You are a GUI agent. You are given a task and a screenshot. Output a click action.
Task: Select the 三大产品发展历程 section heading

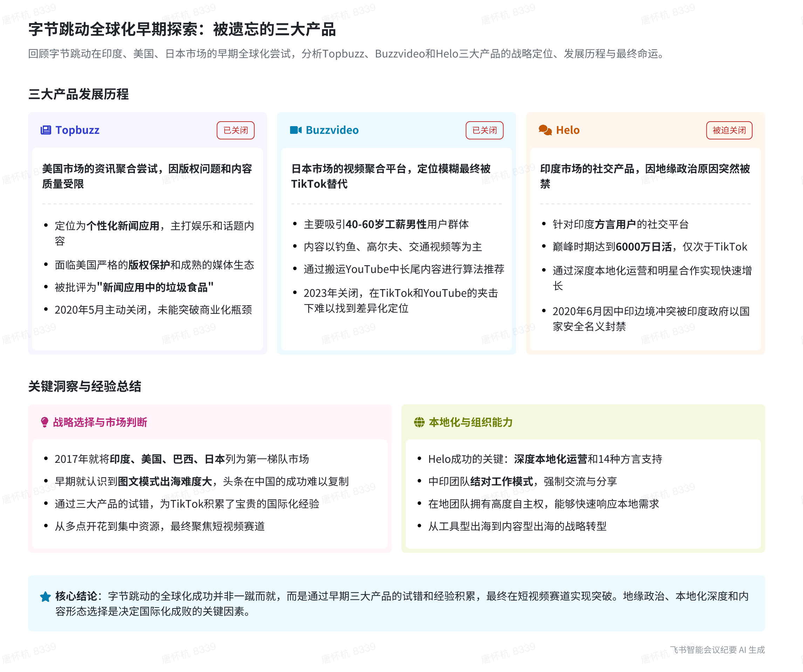78,94
